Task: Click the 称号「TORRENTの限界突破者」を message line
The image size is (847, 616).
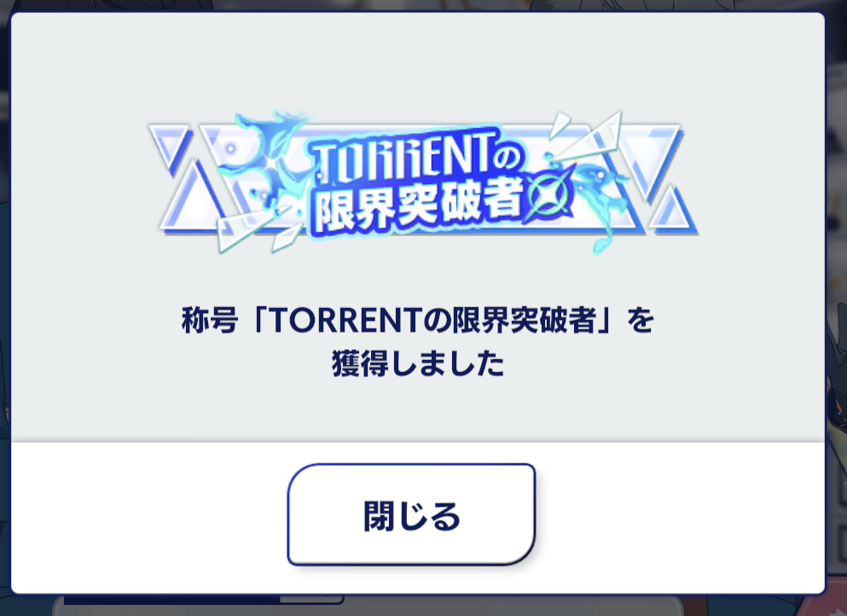Action: point(418,320)
